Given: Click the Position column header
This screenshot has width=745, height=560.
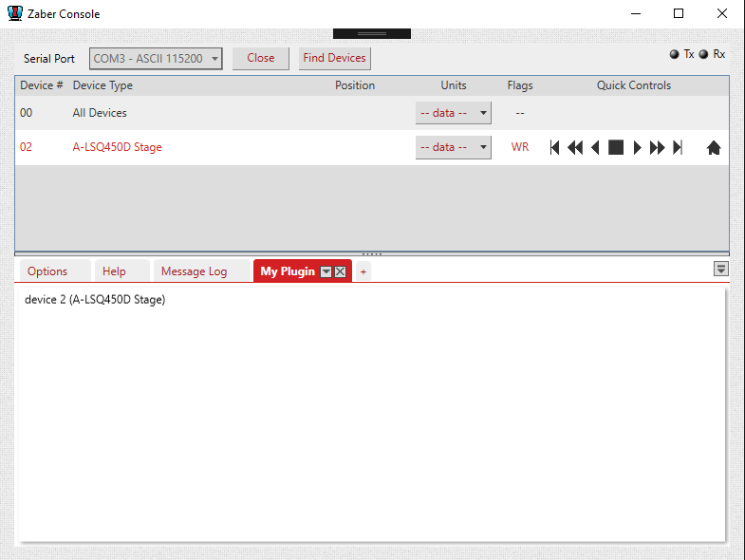Looking at the screenshot, I should point(355,85).
